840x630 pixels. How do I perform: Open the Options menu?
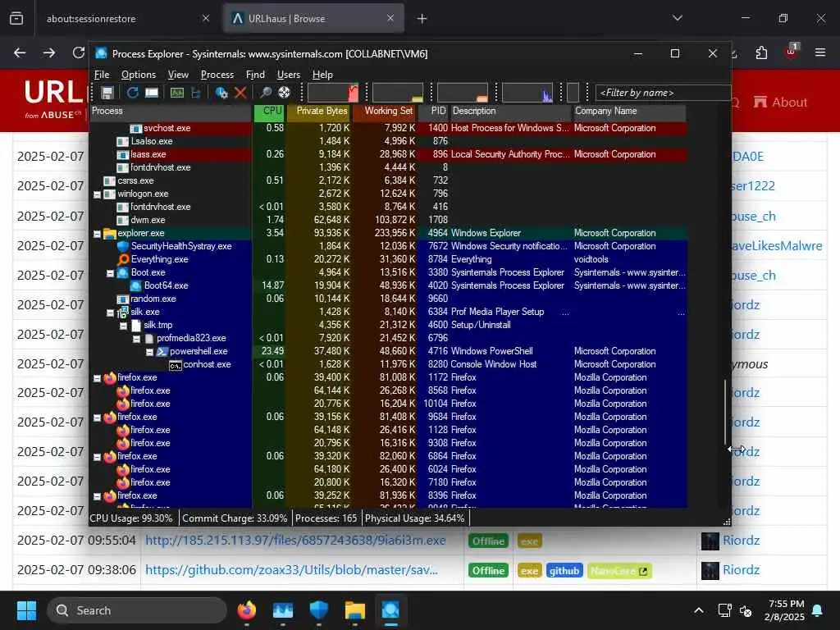click(138, 75)
